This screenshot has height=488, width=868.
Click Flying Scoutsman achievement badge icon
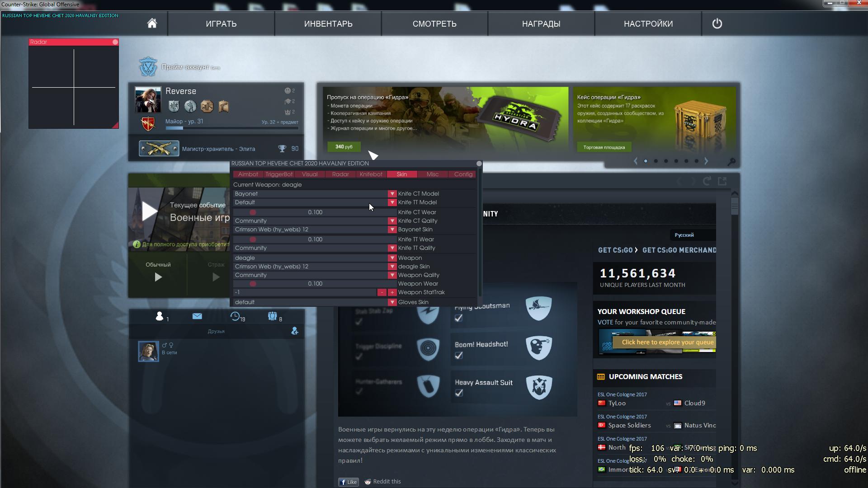(x=539, y=308)
